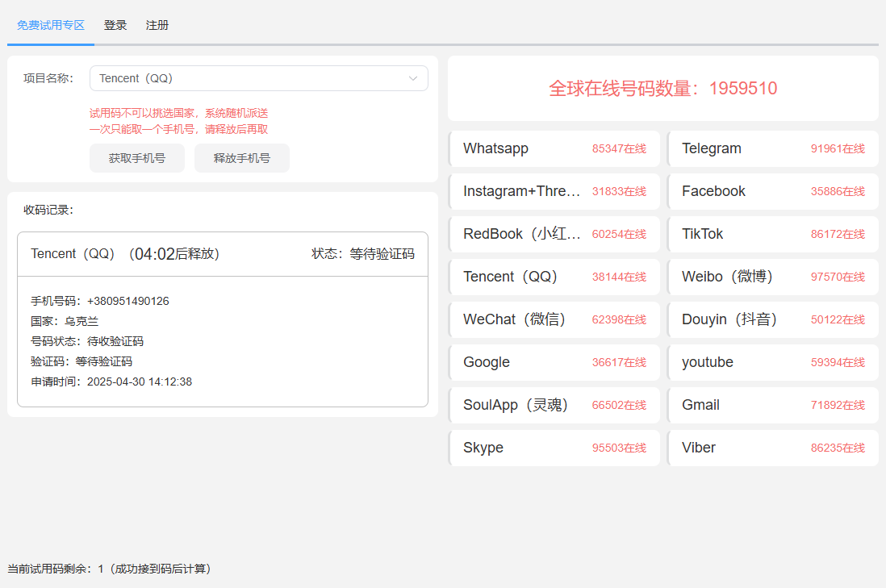Click the 获取手机号 button
886x588 pixels.
coord(136,158)
